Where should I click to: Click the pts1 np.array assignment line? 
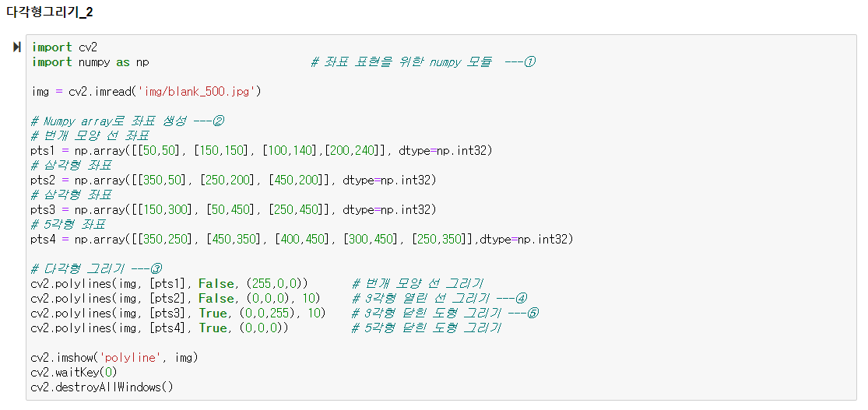pos(262,150)
